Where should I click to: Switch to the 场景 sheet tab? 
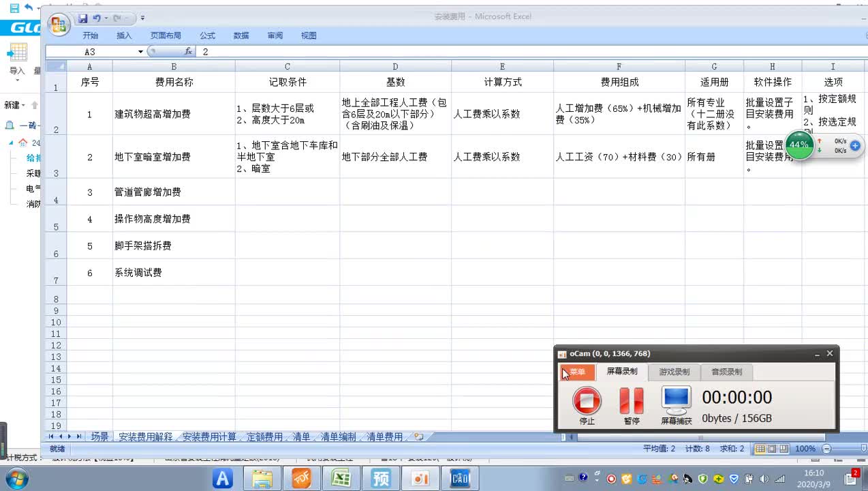tap(99, 437)
